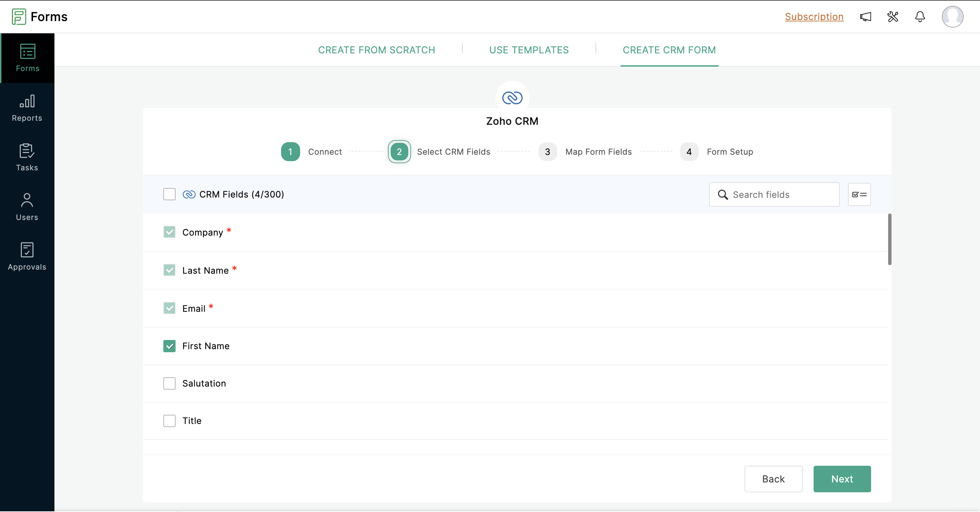Image resolution: width=980 pixels, height=512 pixels.
Task: Open the Subscription link
Action: click(x=814, y=17)
